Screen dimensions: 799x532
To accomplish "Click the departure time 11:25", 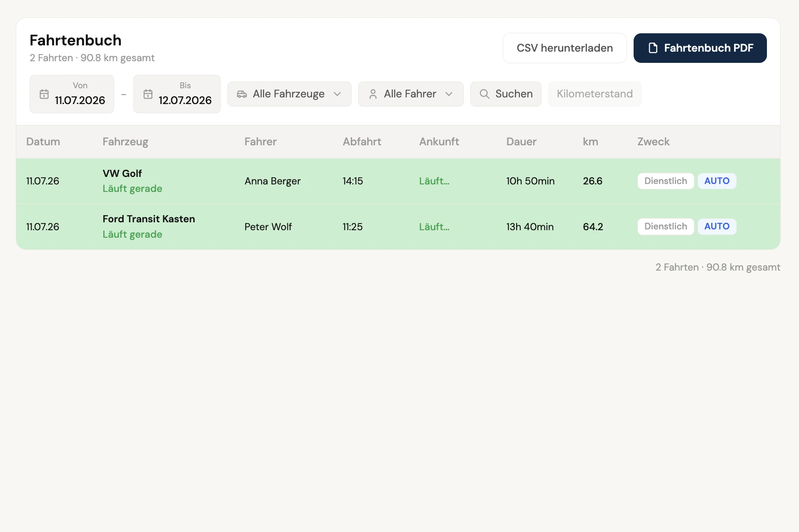I will coord(352,227).
